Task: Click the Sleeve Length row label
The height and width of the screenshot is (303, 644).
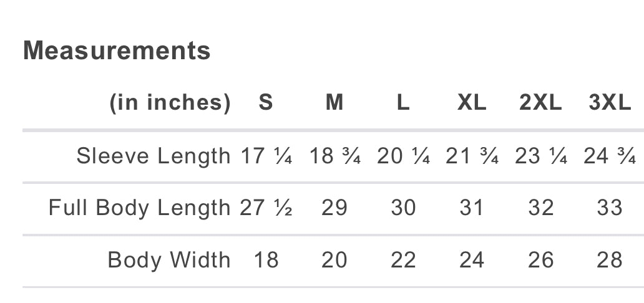Action: (x=153, y=156)
